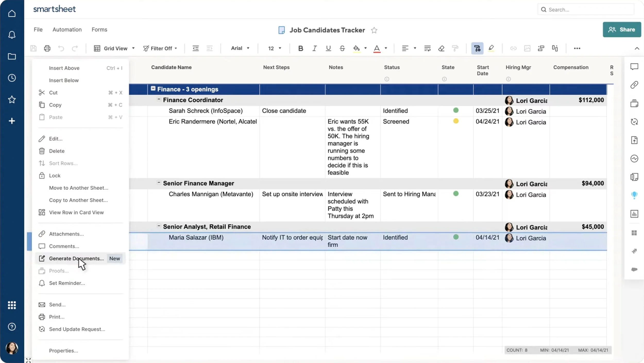The height and width of the screenshot is (363, 644).
Task: Click the Share button
Action: (621, 29)
